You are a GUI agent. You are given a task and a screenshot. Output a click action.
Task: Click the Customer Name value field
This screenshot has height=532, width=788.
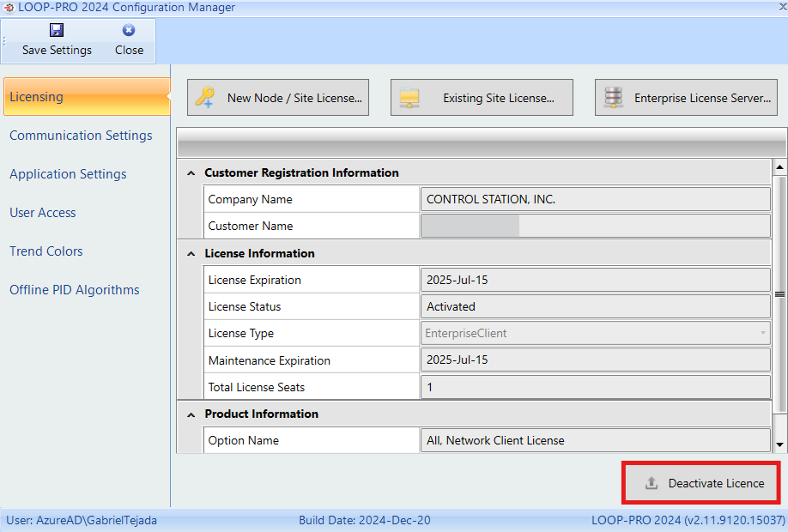[x=595, y=226]
